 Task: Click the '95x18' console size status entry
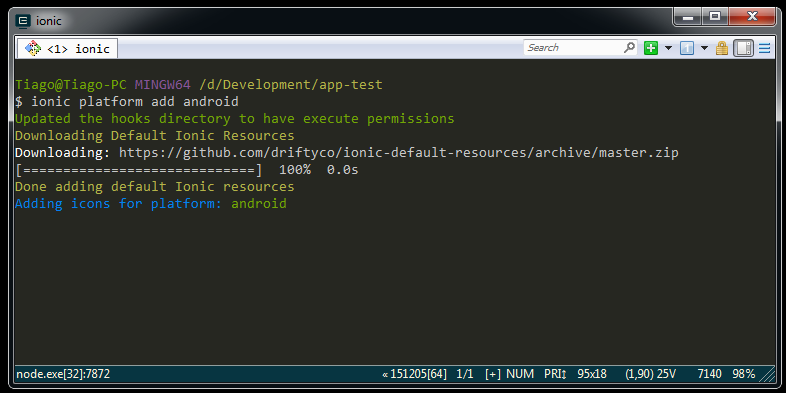click(592, 374)
